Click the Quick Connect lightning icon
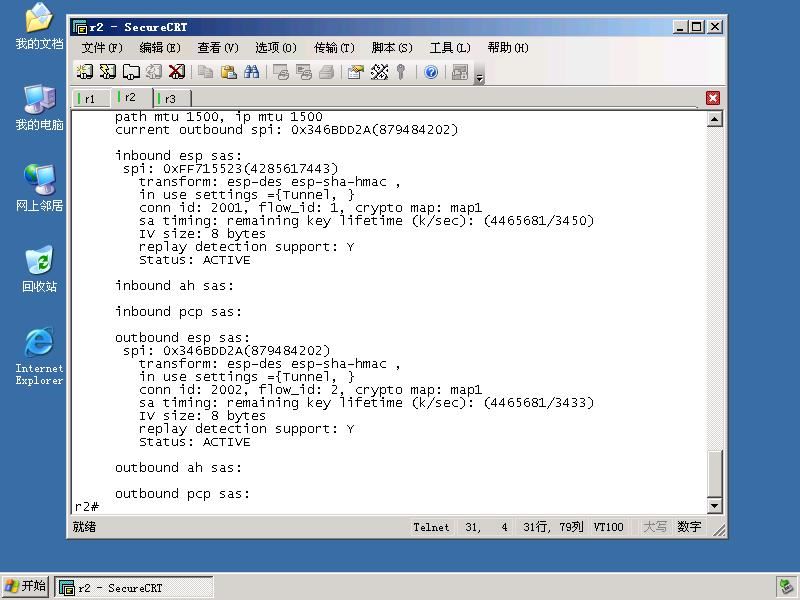Viewport: 800px width, 600px height. coord(108,72)
